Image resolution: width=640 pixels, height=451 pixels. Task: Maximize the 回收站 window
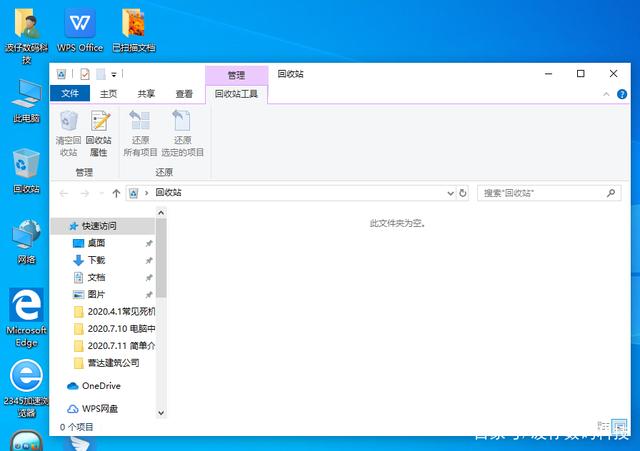coord(580,74)
